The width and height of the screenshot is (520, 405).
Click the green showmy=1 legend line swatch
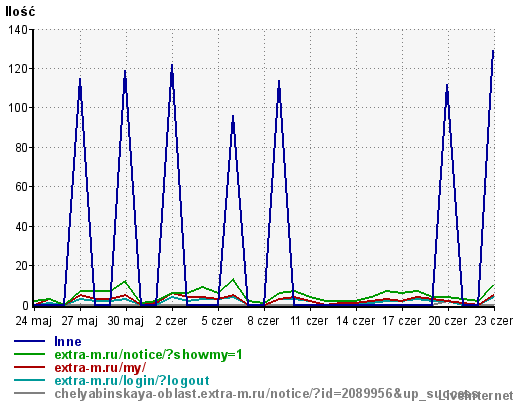29,354
